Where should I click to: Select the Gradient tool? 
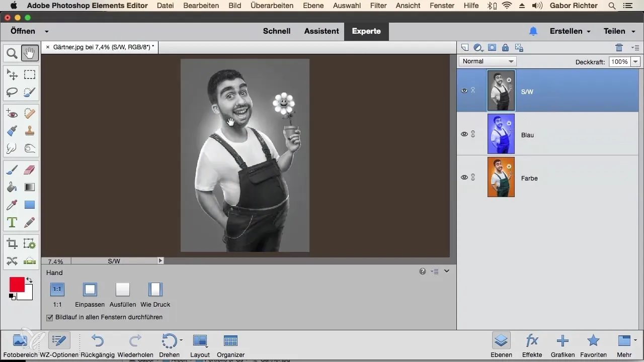[30, 188]
